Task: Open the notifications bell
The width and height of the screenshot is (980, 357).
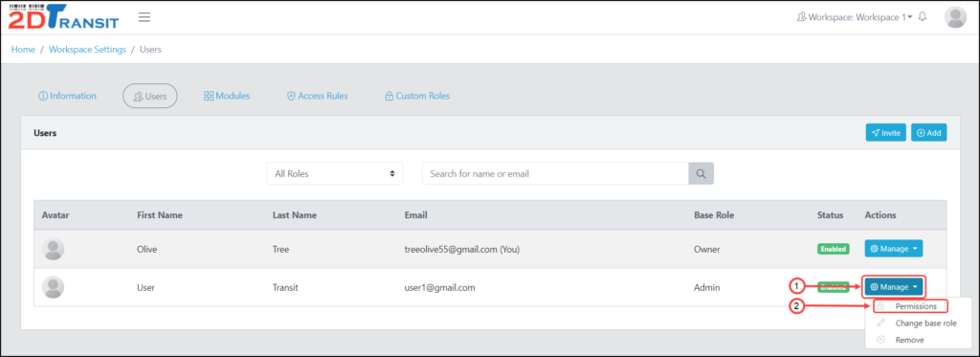Action: click(x=923, y=17)
